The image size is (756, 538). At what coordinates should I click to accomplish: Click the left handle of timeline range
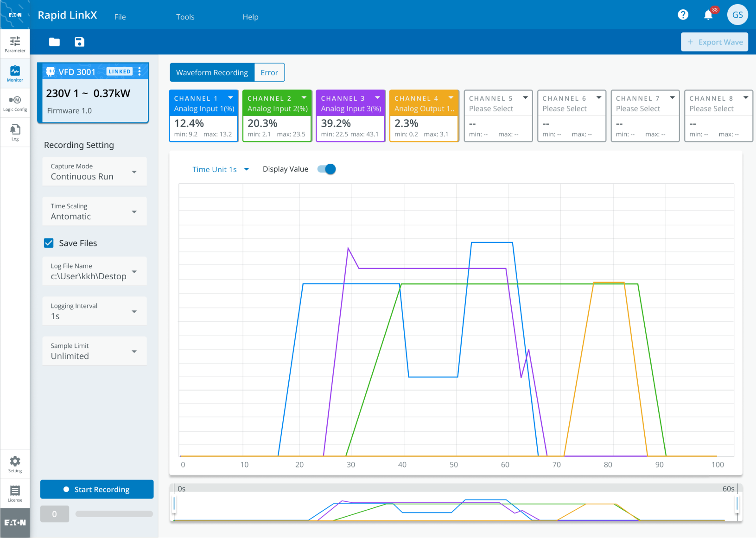point(174,503)
